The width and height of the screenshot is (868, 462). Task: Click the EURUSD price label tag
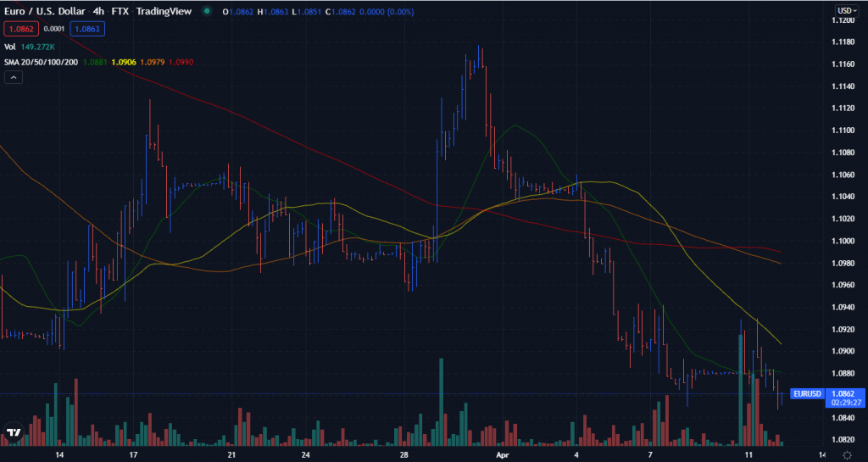tap(807, 394)
